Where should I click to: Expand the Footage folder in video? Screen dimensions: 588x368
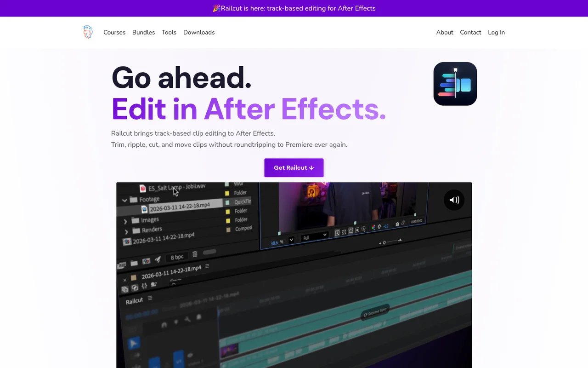pos(124,201)
